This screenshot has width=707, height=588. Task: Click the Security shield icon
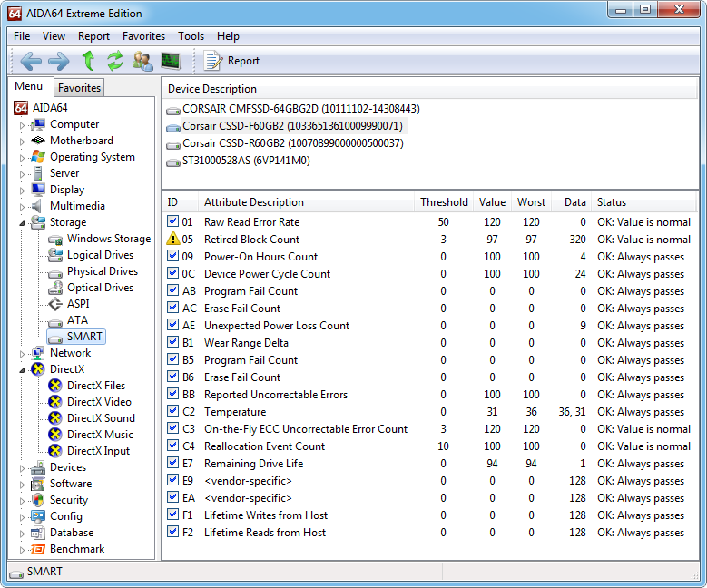tap(38, 500)
